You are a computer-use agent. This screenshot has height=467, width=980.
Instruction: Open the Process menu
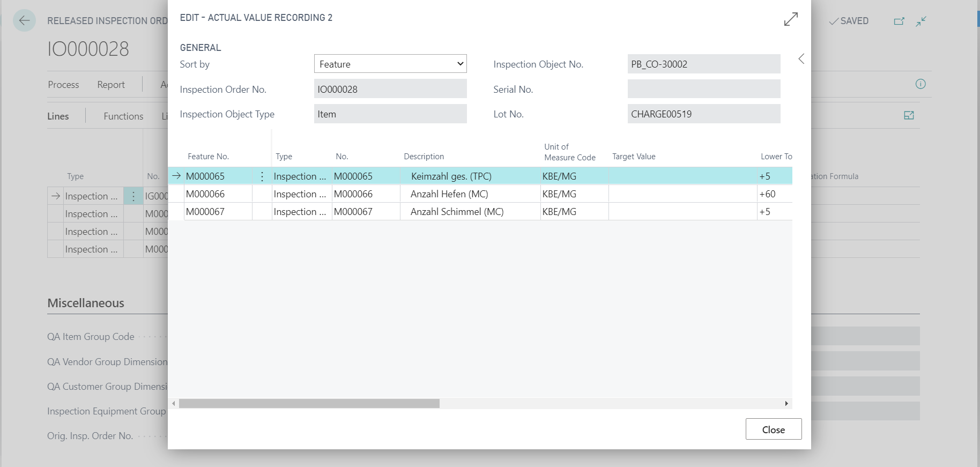63,85
